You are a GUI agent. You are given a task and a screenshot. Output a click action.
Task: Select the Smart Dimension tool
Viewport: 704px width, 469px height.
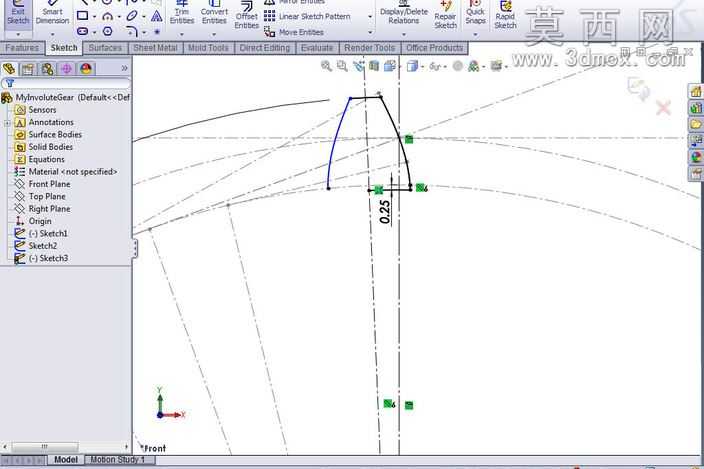[52, 14]
